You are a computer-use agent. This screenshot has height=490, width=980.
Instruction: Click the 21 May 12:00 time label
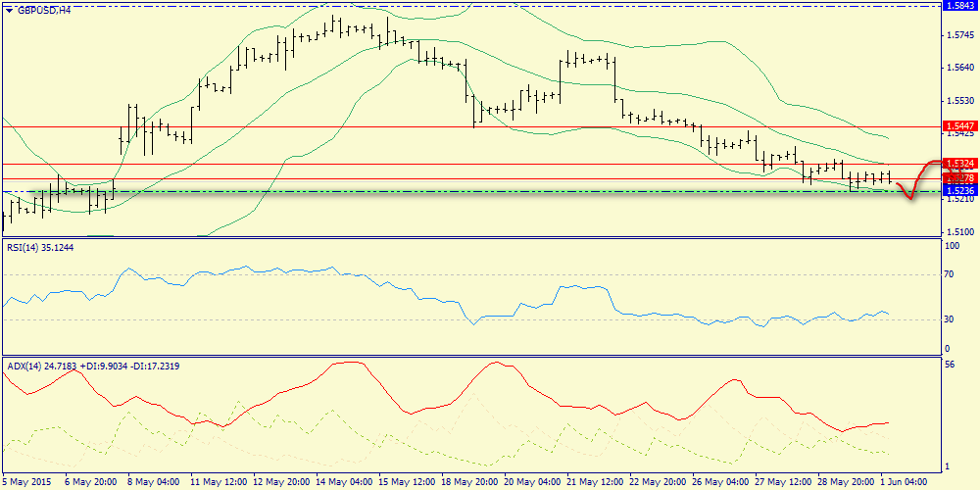tap(592, 482)
